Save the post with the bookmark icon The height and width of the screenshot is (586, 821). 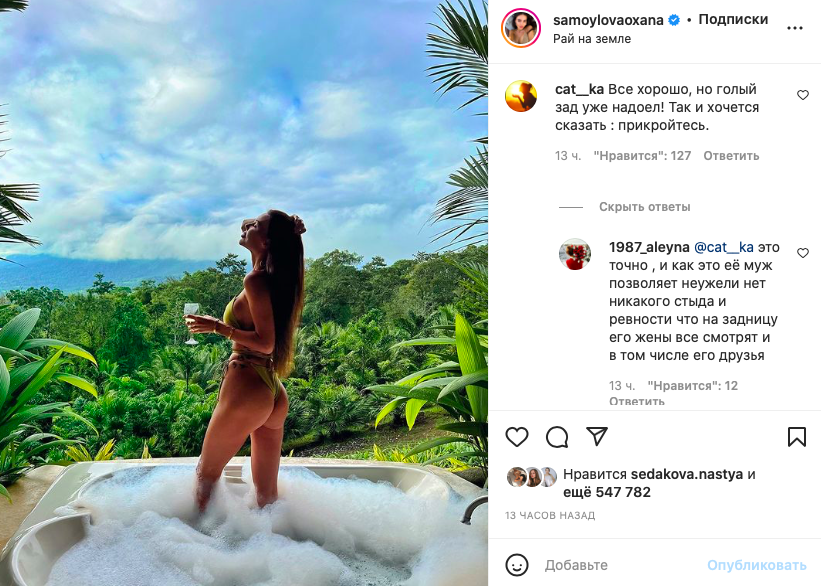coord(797,437)
